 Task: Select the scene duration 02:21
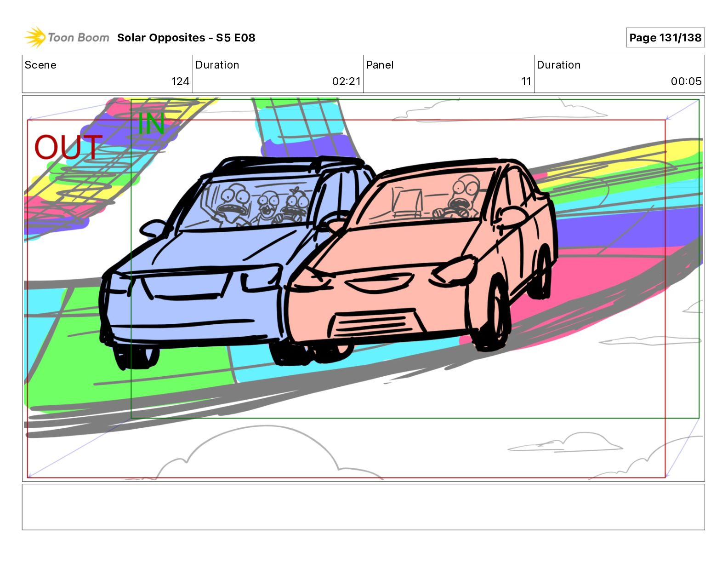(347, 81)
